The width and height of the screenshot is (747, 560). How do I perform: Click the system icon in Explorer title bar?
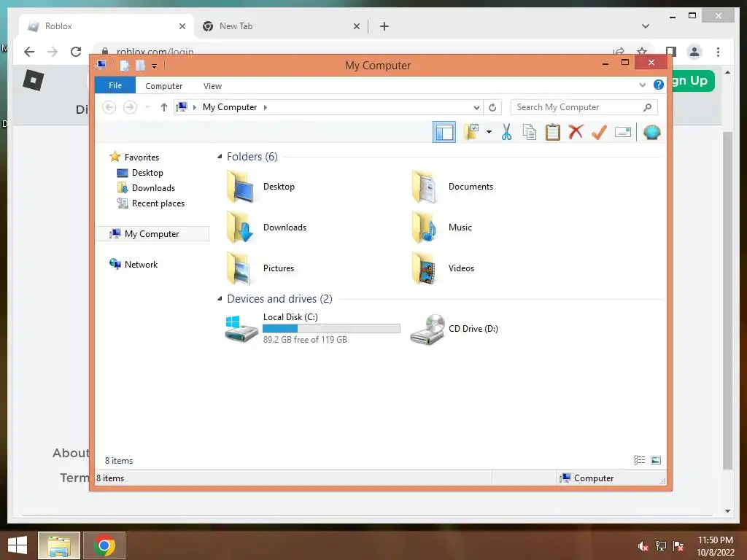click(101, 65)
